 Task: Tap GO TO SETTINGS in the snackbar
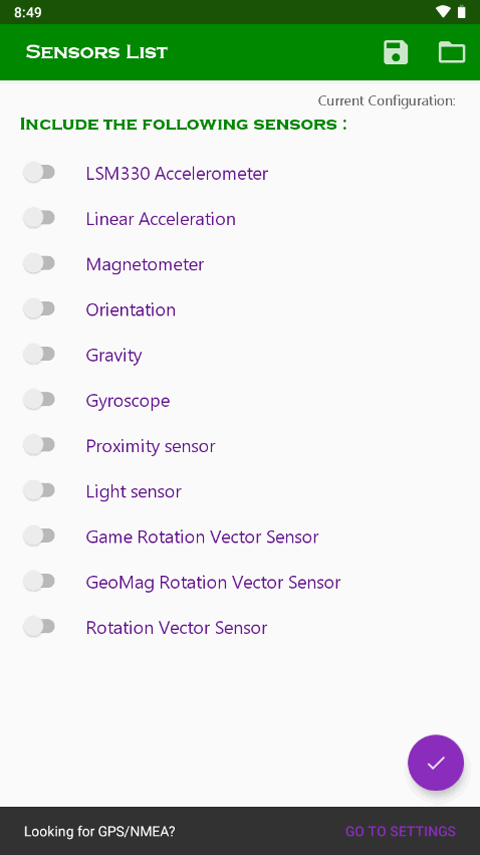(400, 831)
